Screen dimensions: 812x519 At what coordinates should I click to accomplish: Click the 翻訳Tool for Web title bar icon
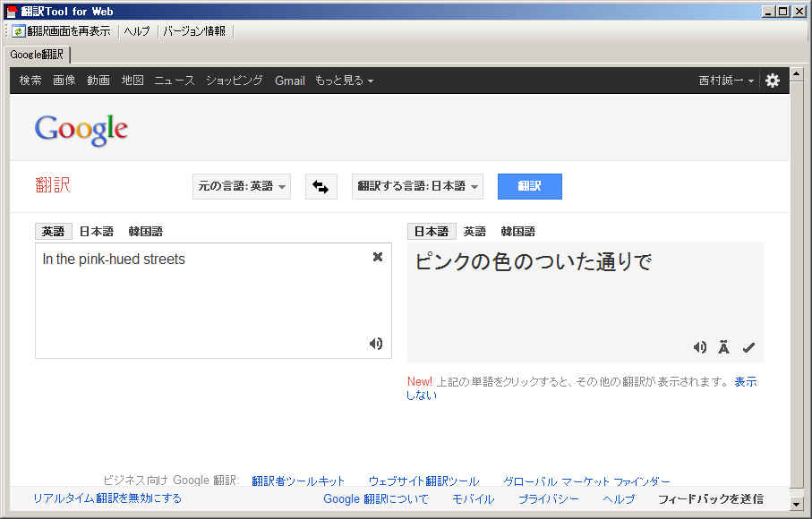click(13, 12)
